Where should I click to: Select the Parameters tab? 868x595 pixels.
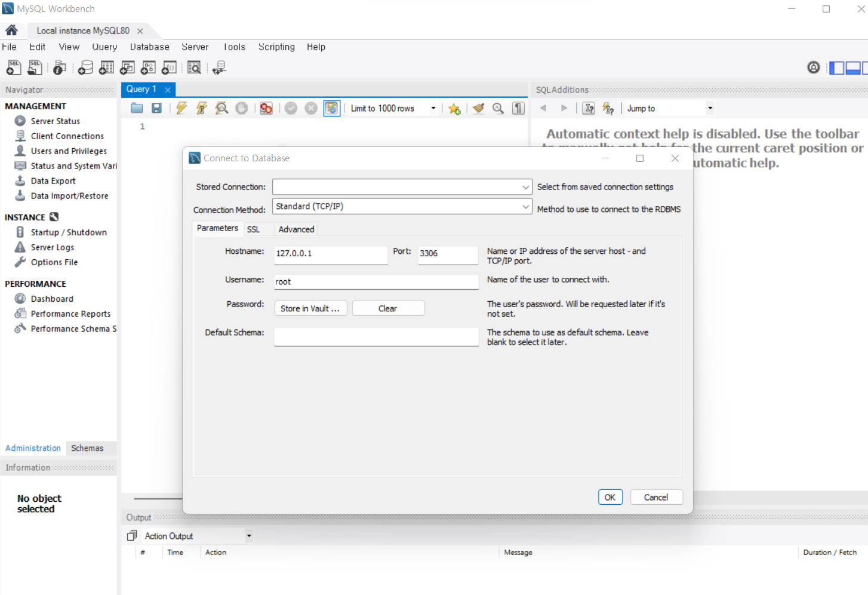[x=217, y=228]
